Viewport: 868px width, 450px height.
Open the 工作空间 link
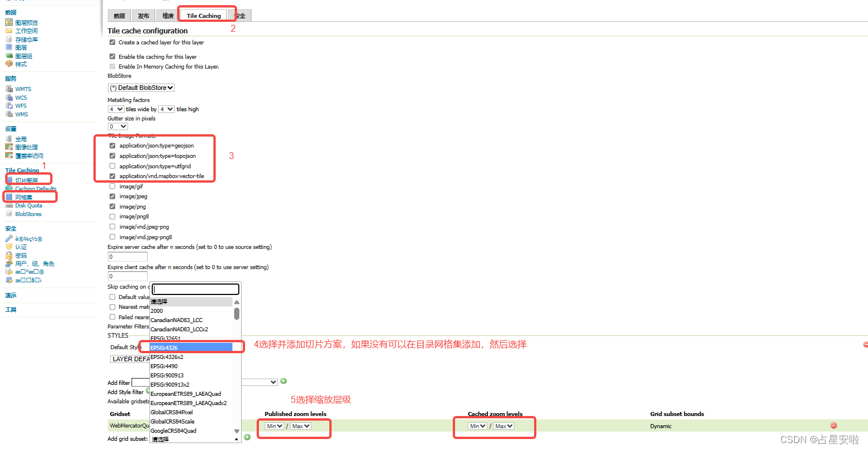point(27,31)
